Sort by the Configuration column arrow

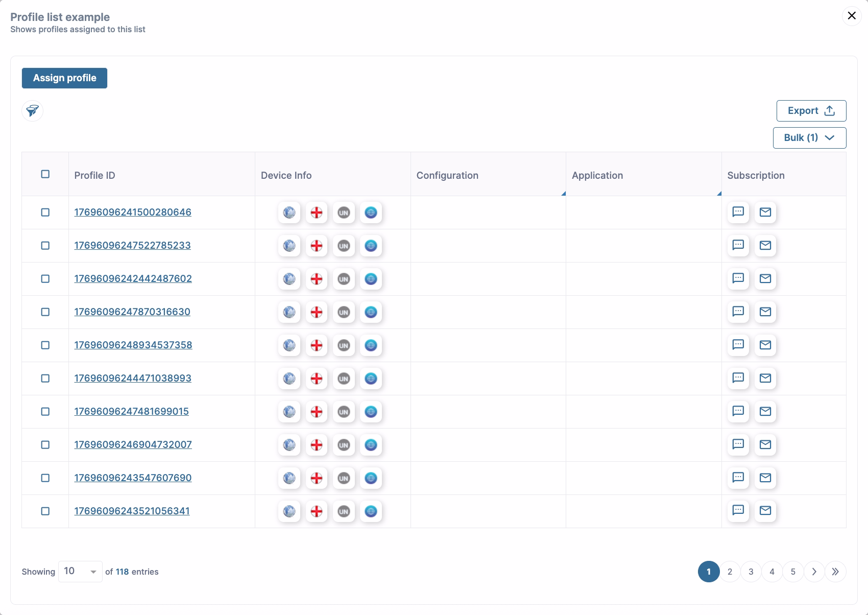pos(563,193)
